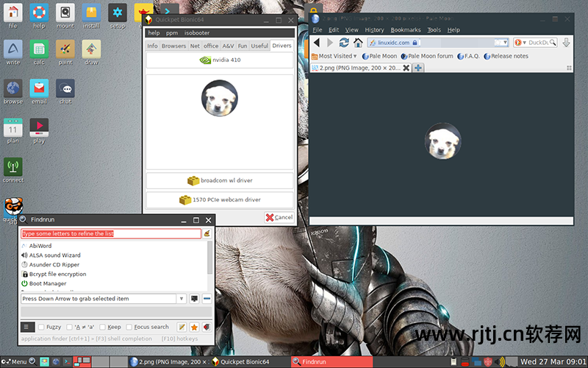Go back with the browser back arrow
This screenshot has height=368, width=588.
pos(317,43)
